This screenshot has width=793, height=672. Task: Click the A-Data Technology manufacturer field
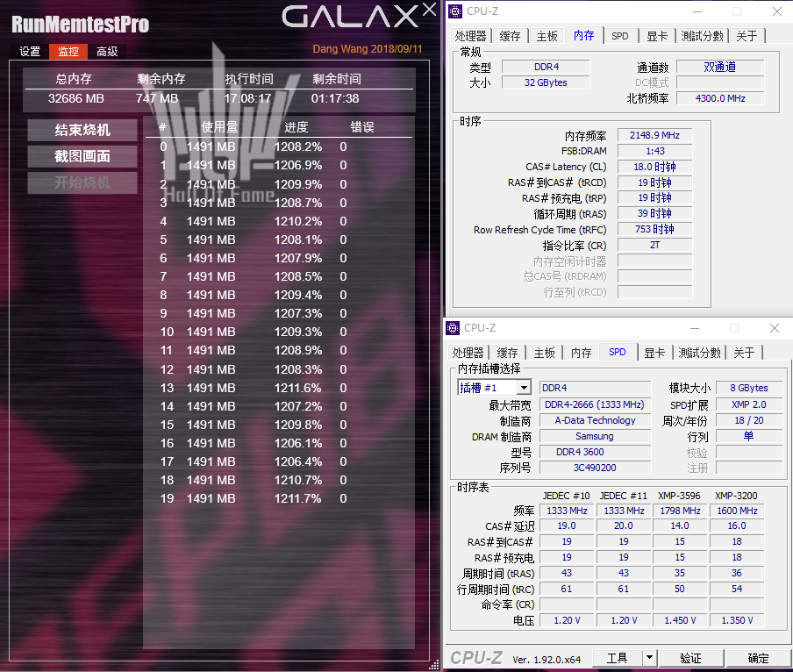tap(595, 420)
